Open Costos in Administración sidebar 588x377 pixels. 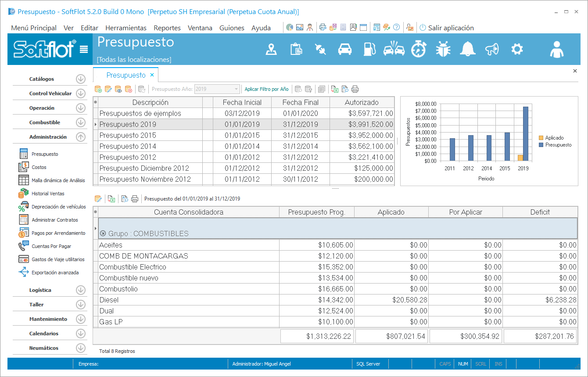(x=39, y=167)
